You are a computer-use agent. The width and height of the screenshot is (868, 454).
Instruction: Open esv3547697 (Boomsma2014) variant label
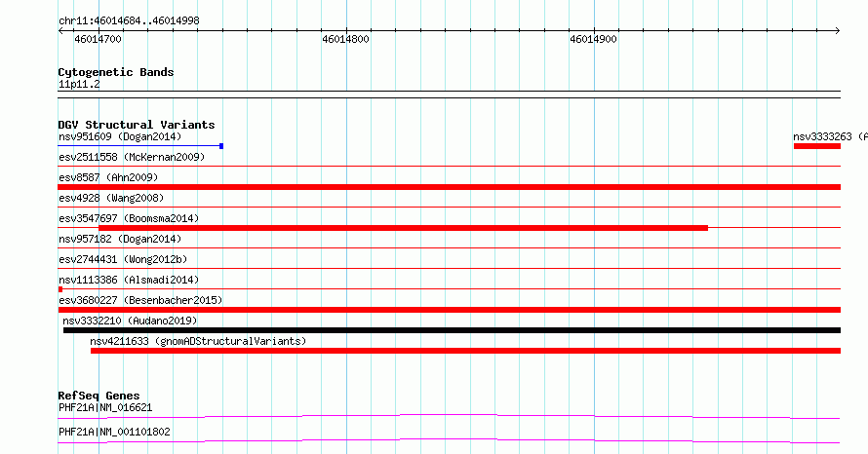[x=129, y=218]
